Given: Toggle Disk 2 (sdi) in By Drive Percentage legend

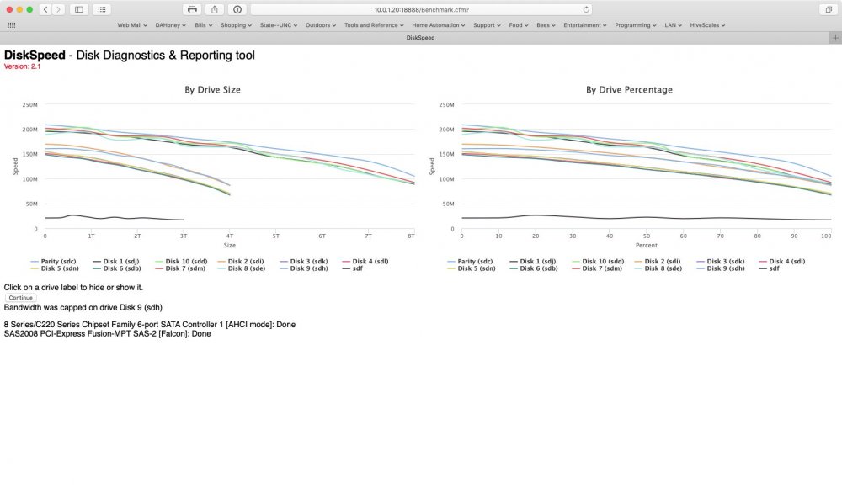Looking at the screenshot, I should (658, 262).
